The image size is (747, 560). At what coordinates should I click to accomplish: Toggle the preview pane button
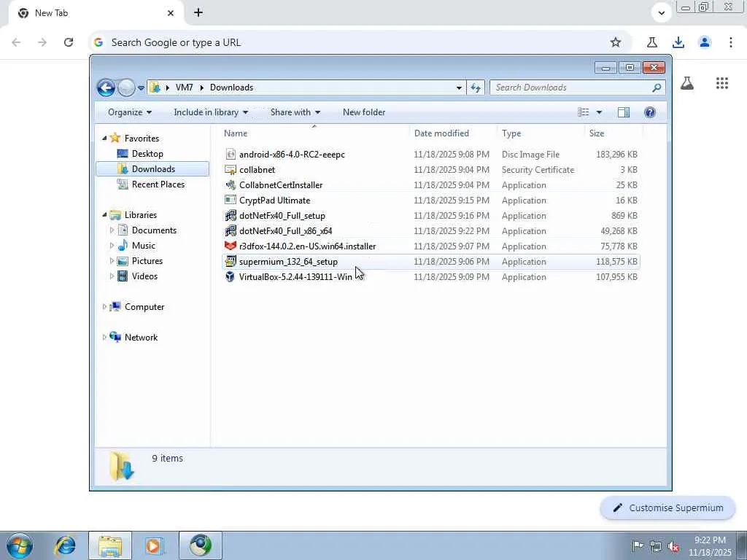[623, 112]
